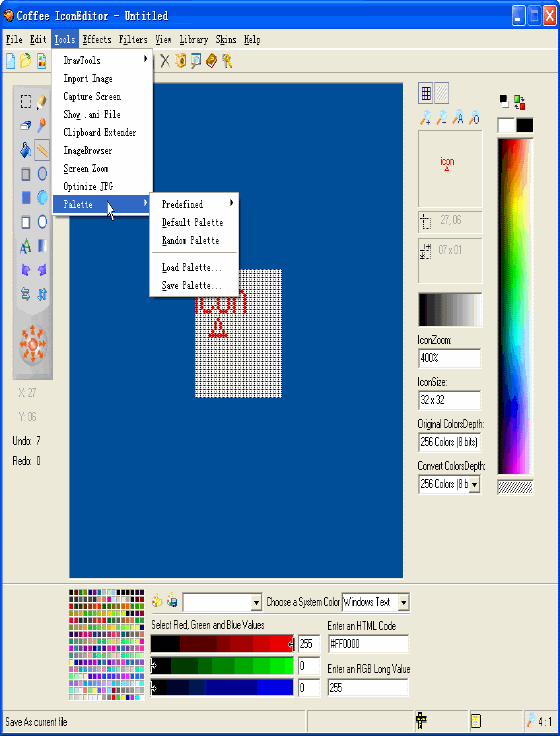Select the gradient fill tool
The image size is (560, 736).
42,246
